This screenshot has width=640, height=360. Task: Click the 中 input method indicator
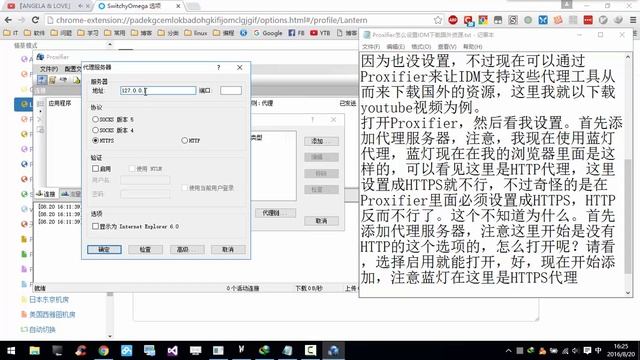(x=598, y=351)
